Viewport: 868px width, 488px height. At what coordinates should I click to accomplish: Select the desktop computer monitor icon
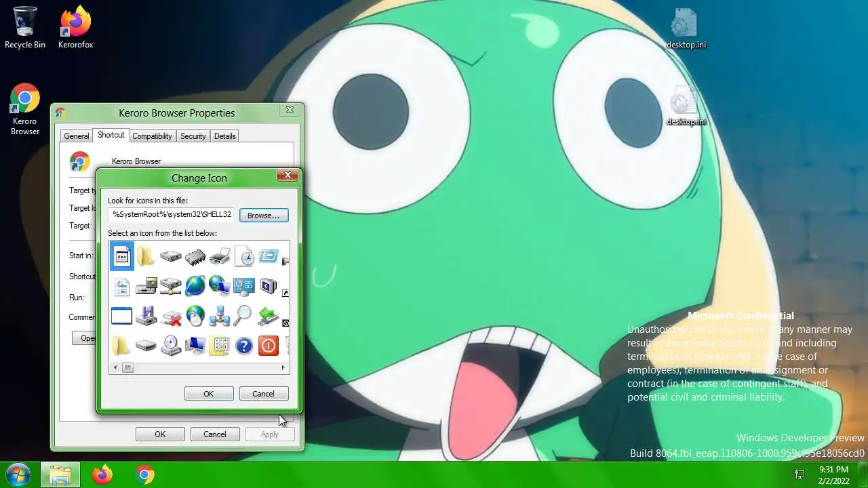tap(195, 346)
